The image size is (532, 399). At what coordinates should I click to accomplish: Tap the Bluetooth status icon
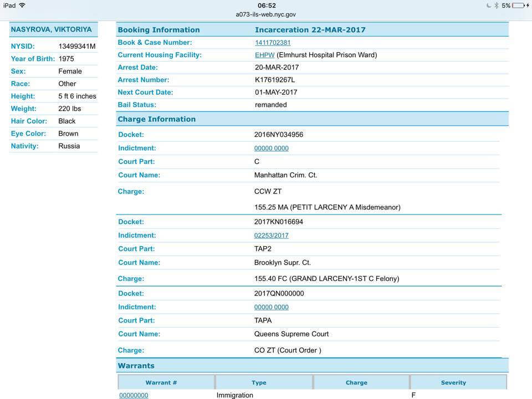click(x=497, y=5)
